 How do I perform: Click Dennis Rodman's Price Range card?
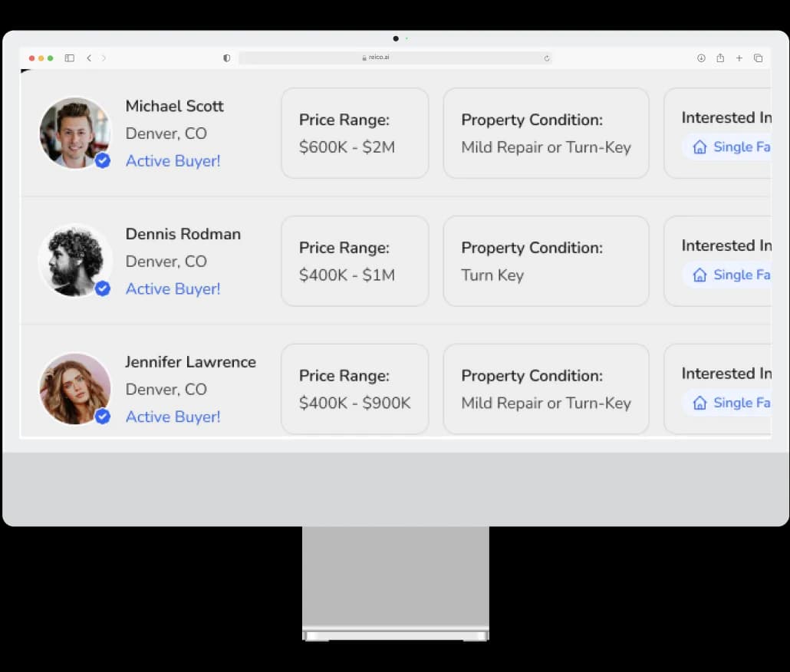coord(354,261)
